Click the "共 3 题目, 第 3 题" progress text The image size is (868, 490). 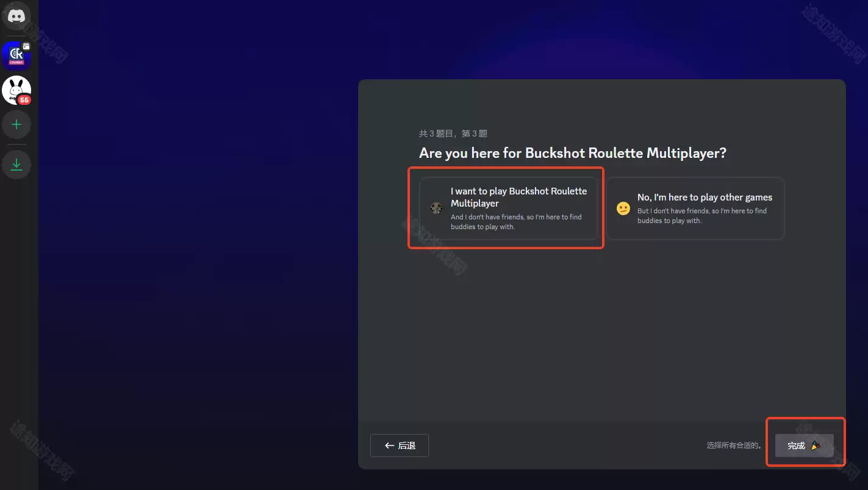[x=453, y=133]
